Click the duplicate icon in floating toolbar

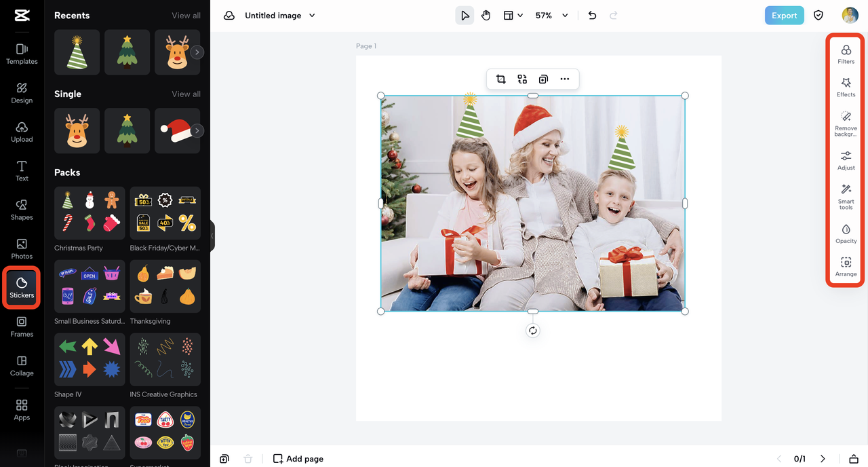tap(543, 79)
